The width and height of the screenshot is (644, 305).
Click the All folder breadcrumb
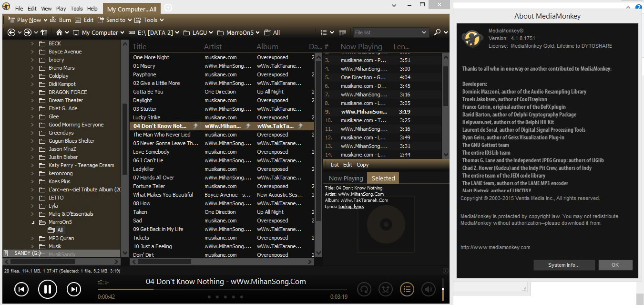(x=272, y=32)
